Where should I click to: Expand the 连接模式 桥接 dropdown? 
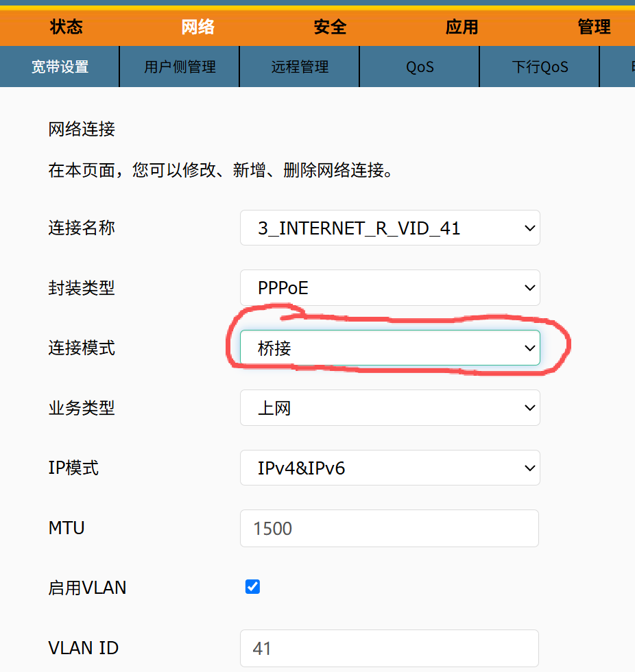click(x=390, y=348)
